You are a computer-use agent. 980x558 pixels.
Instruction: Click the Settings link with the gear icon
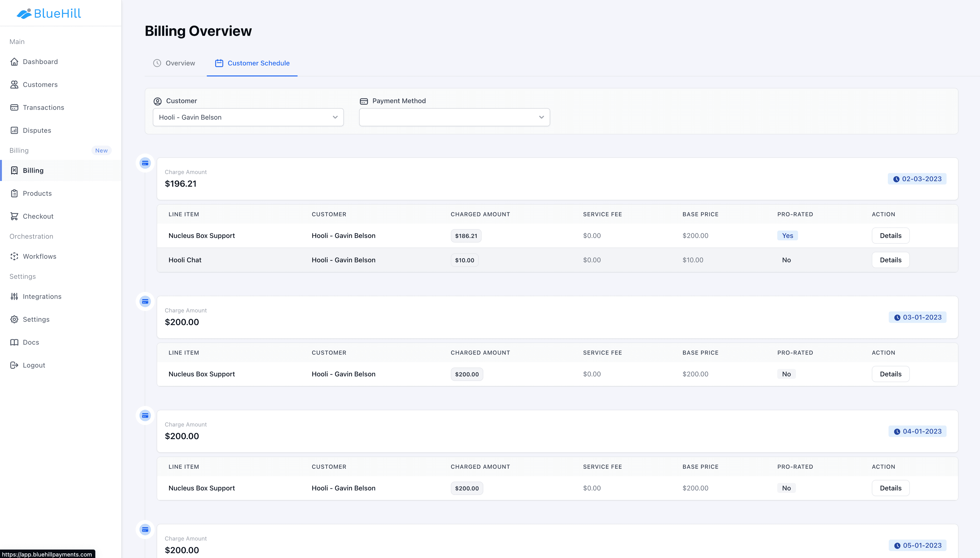(60, 319)
